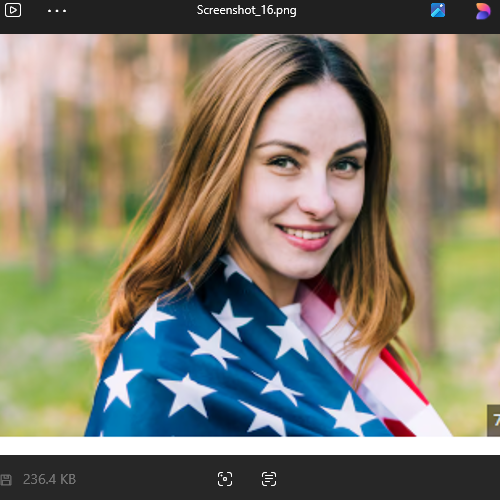Screen dimensions: 500x500
Task: Open the three-dot See more menu
Action: (57, 11)
